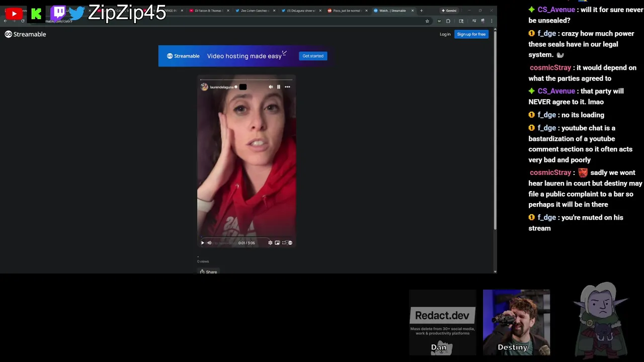This screenshot has height=362, width=644.
Task: Click the chat message 'you're muted on his stream'
Action: (576, 223)
